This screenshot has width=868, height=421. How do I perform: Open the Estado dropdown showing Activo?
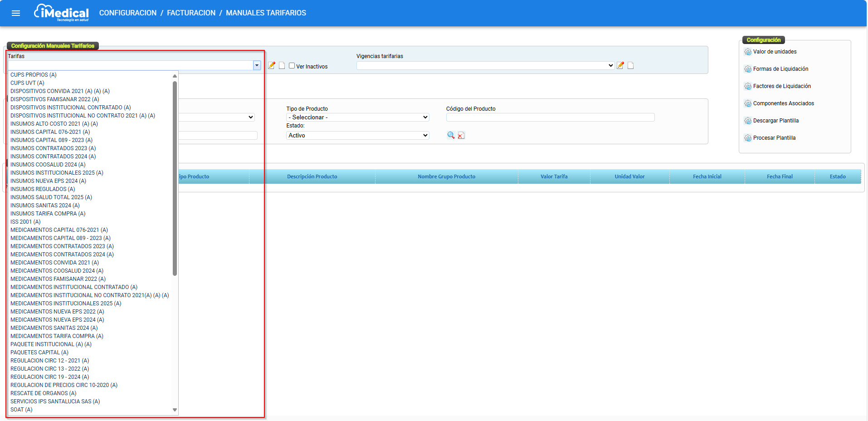357,135
